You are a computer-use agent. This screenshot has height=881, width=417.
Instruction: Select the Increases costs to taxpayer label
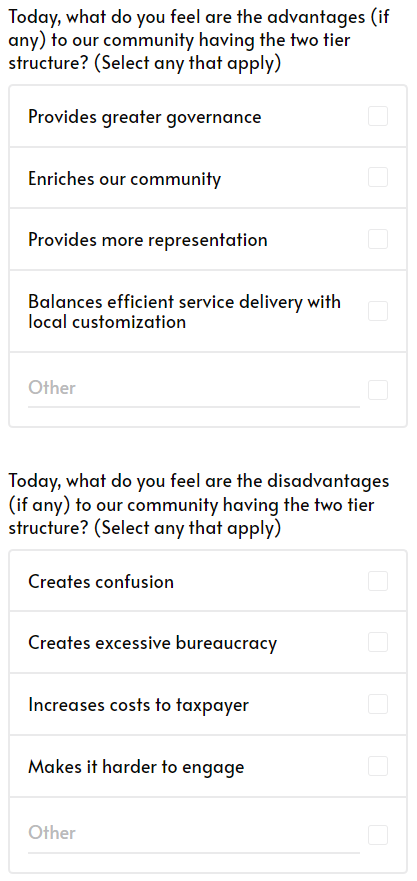[x=138, y=705]
